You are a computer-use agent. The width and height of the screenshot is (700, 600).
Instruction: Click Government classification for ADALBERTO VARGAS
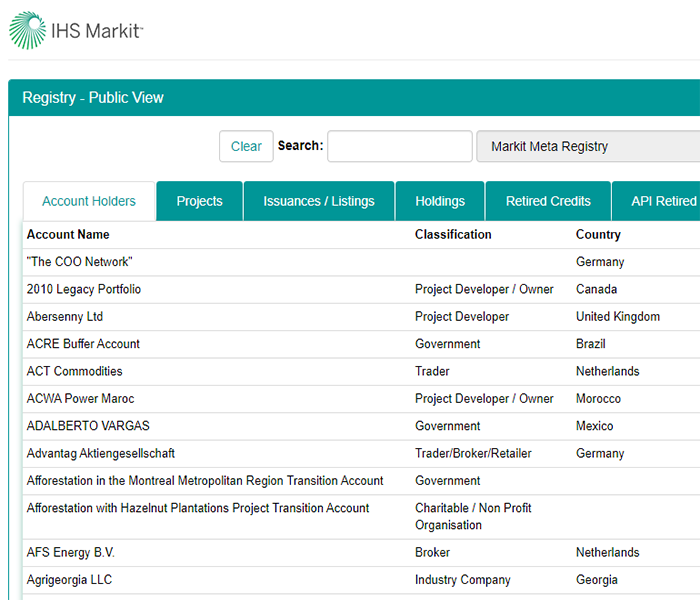point(447,426)
